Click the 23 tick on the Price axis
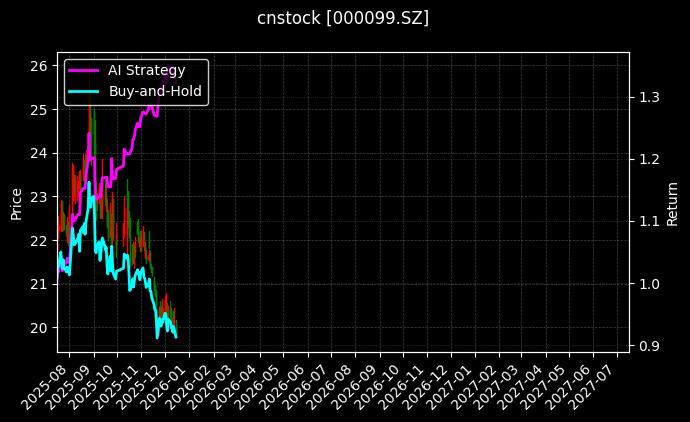 [41, 197]
